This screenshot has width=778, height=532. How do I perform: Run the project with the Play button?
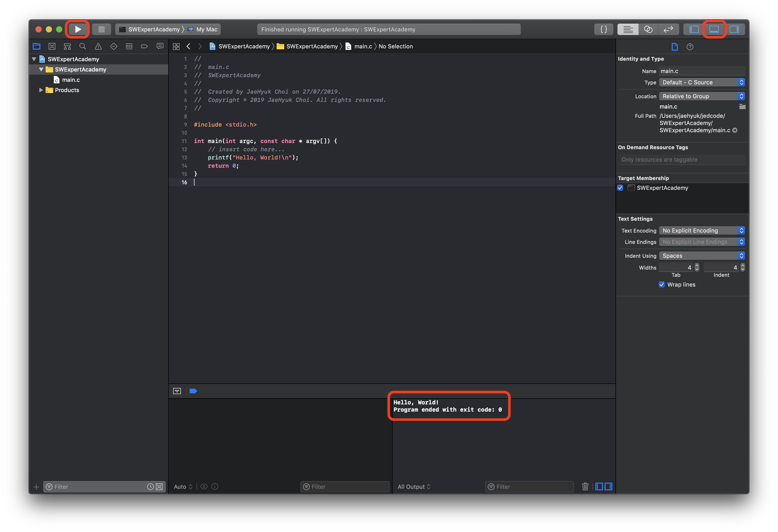78,29
